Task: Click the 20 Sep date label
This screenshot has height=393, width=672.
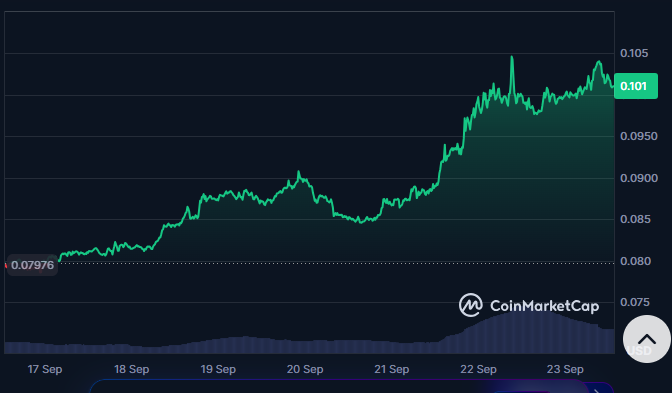Action: tap(305, 369)
